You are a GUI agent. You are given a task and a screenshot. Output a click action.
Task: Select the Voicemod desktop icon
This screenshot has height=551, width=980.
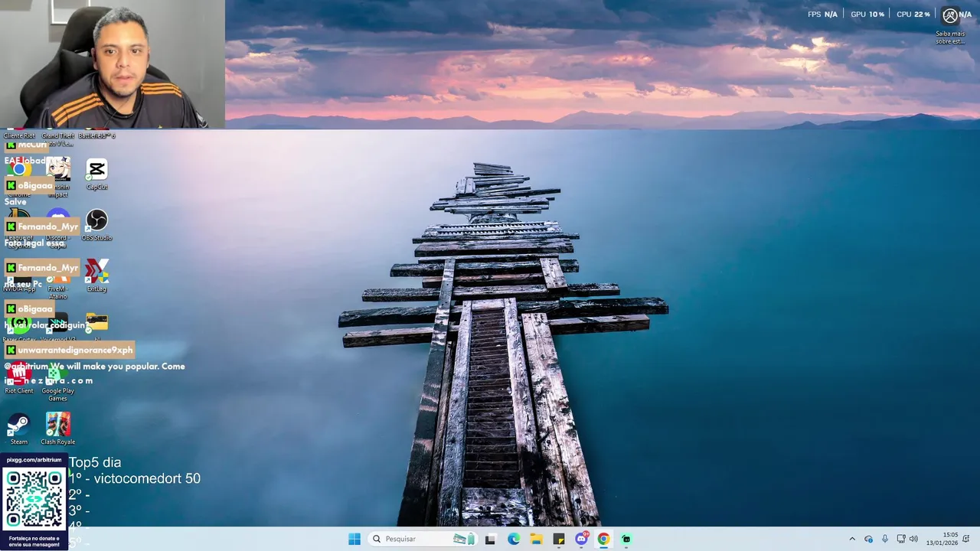pyautogui.click(x=58, y=327)
